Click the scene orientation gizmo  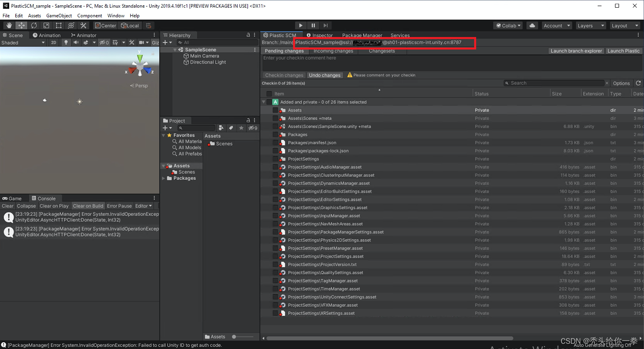pyautogui.click(x=140, y=66)
